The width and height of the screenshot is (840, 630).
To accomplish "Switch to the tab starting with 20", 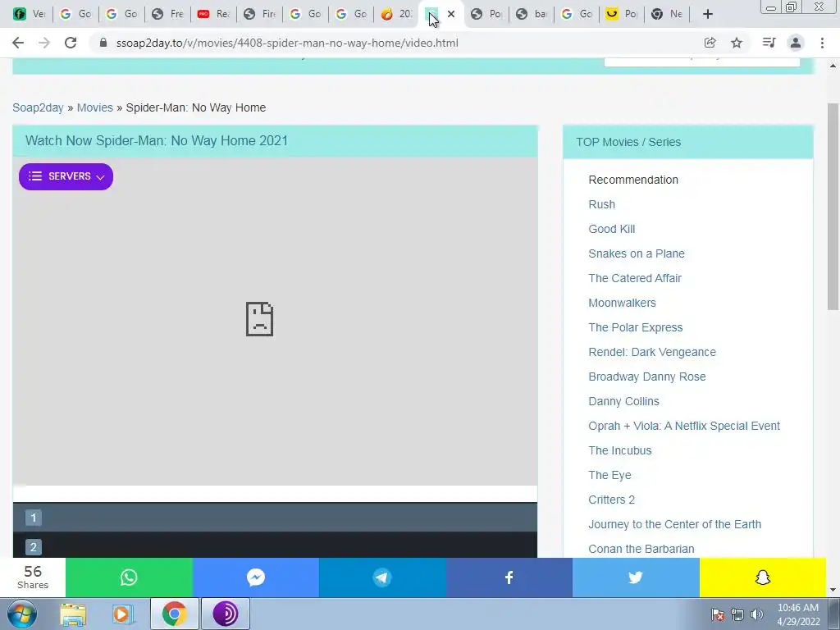I will (396, 14).
